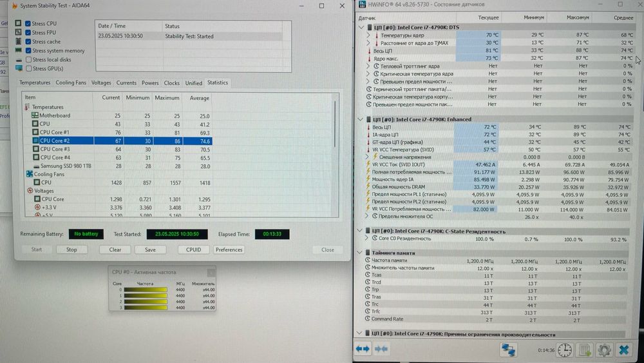Uncheck the Stress CPU checkbox
Viewport: 644px width, 363px height.
(x=28, y=23)
